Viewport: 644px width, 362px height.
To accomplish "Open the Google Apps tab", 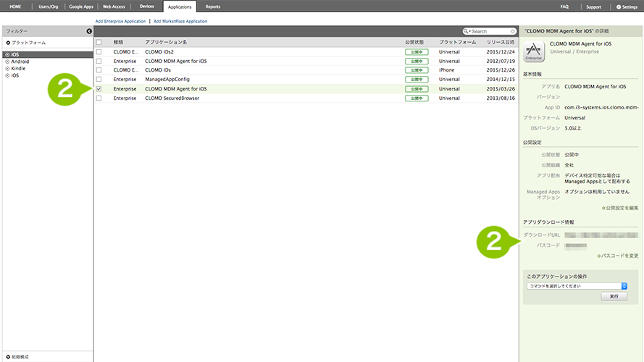I will coord(81,7).
